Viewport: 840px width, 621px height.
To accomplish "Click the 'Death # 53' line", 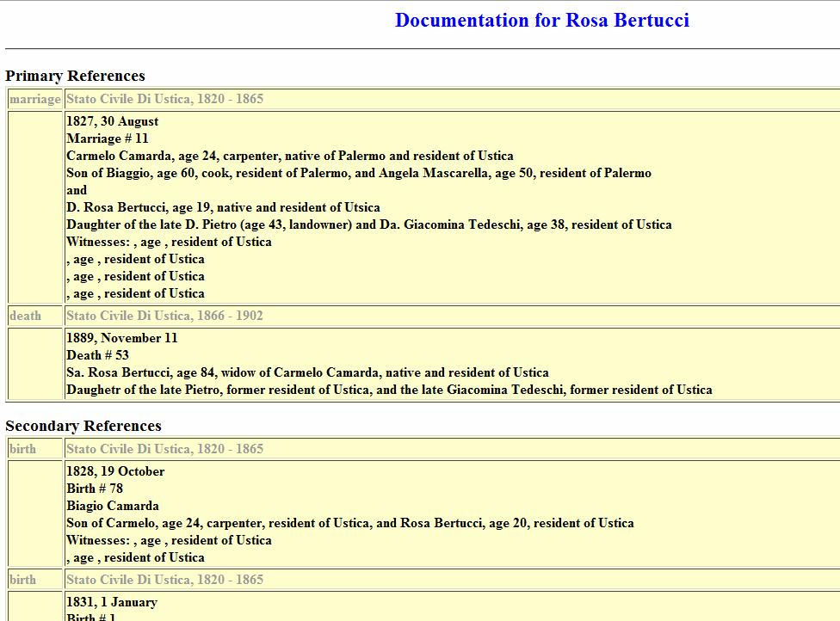I will [97, 355].
